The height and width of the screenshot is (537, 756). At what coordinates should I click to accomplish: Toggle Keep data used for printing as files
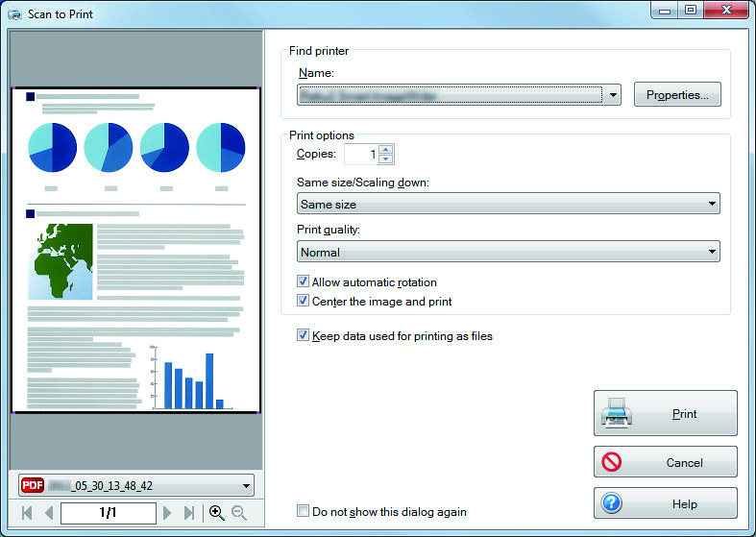(x=303, y=335)
